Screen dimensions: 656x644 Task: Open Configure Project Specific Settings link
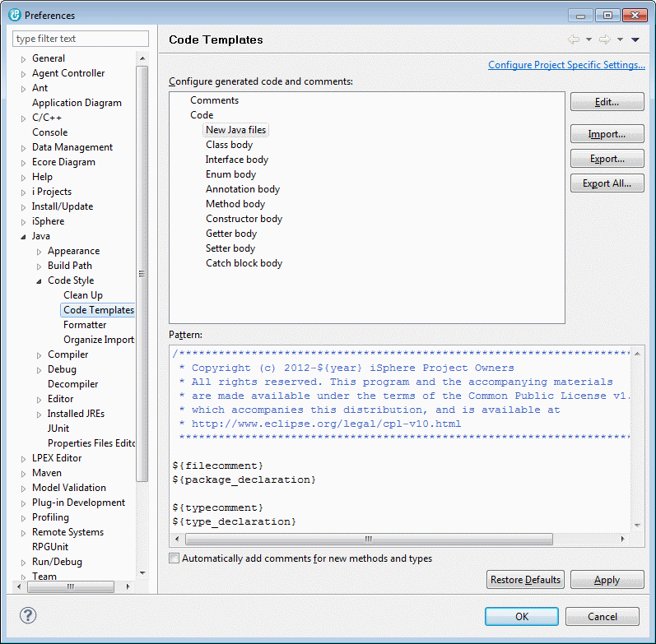pyautogui.click(x=566, y=65)
